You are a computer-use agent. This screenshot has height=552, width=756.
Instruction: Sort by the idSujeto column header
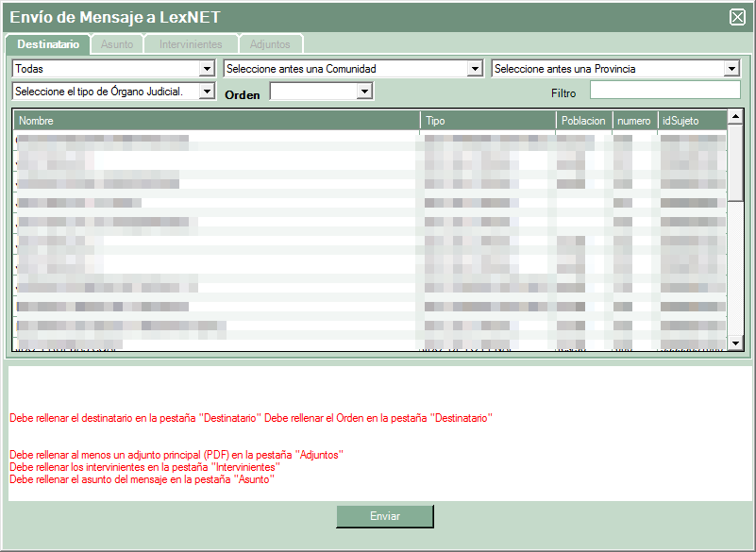pos(691,121)
